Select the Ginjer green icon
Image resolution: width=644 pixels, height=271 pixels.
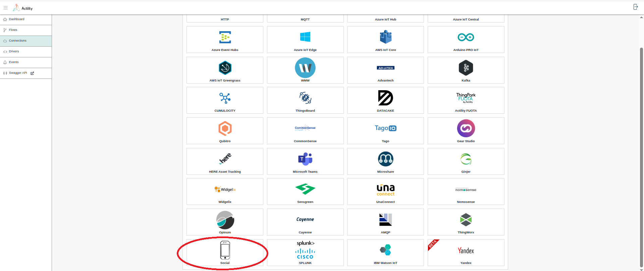tap(466, 159)
